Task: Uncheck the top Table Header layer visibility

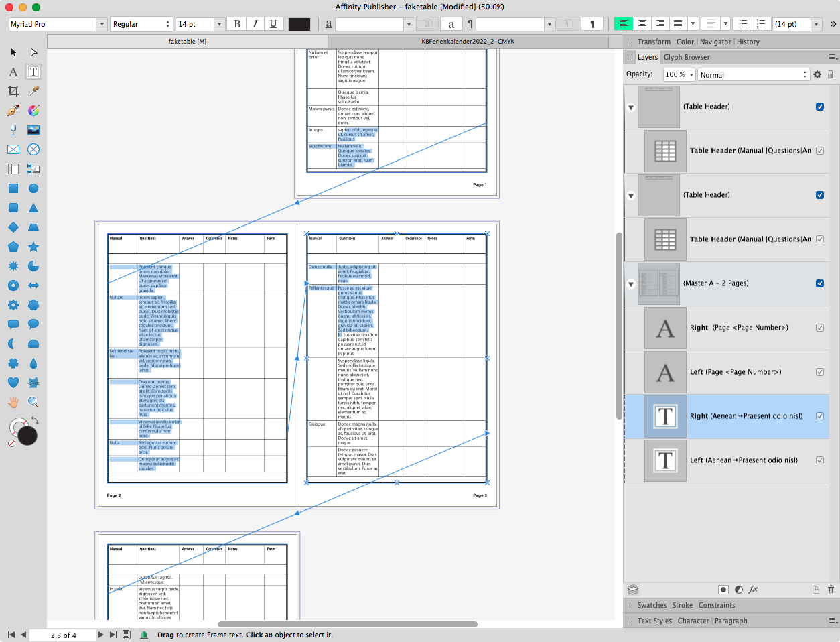Action: click(x=819, y=106)
